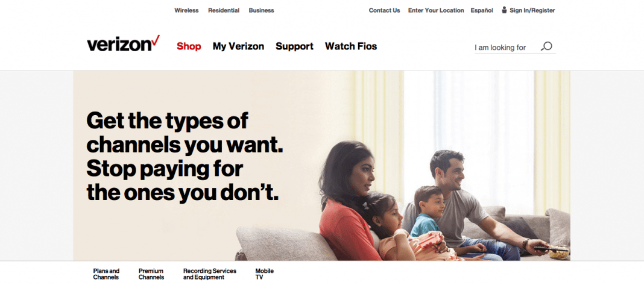Image resolution: width=644 pixels, height=285 pixels.
Task: Go to Watch Fios
Action: [351, 46]
